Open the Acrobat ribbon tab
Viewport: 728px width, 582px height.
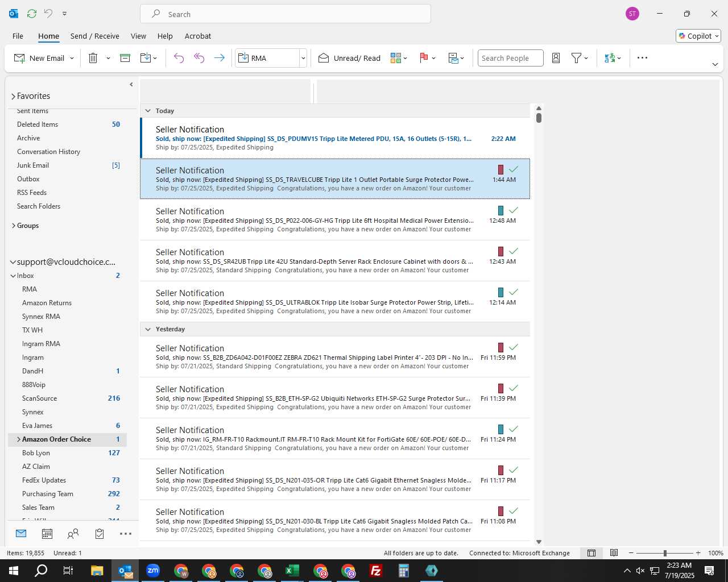click(x=198, y=36)
